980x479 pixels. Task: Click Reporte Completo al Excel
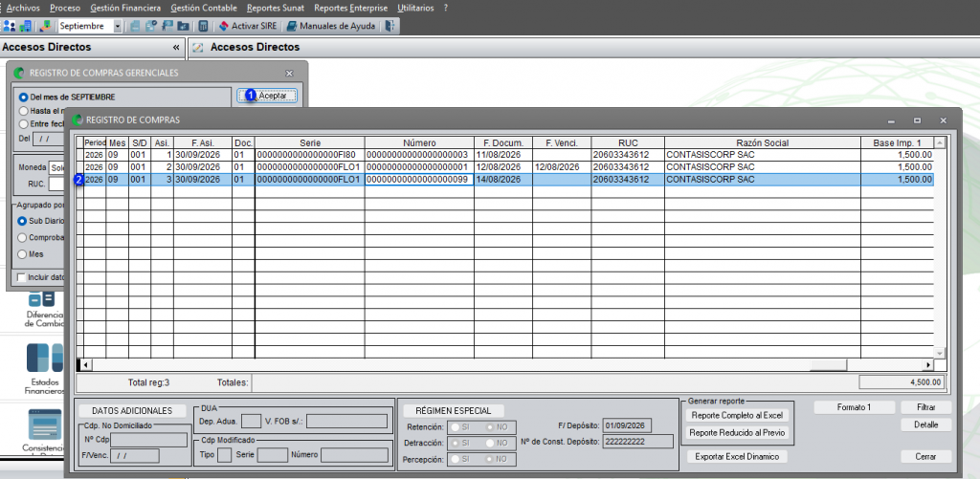coord(738,415)
